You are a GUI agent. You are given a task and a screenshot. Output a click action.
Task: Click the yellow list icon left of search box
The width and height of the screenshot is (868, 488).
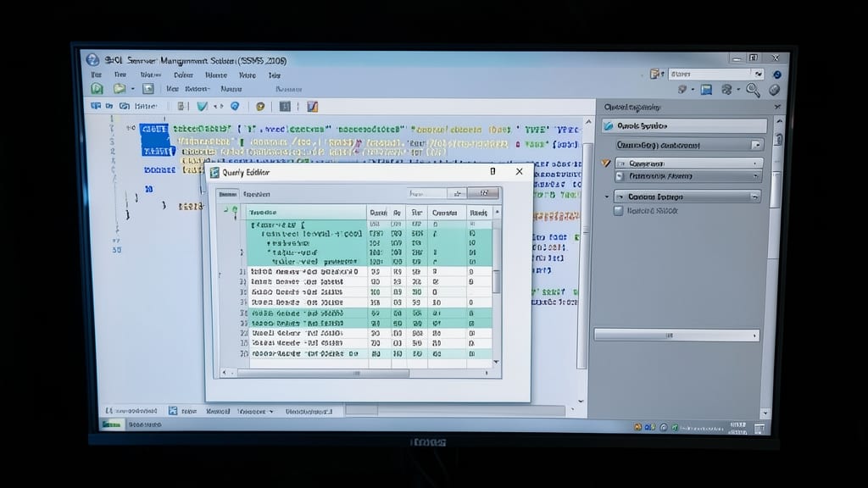[656, 75]
